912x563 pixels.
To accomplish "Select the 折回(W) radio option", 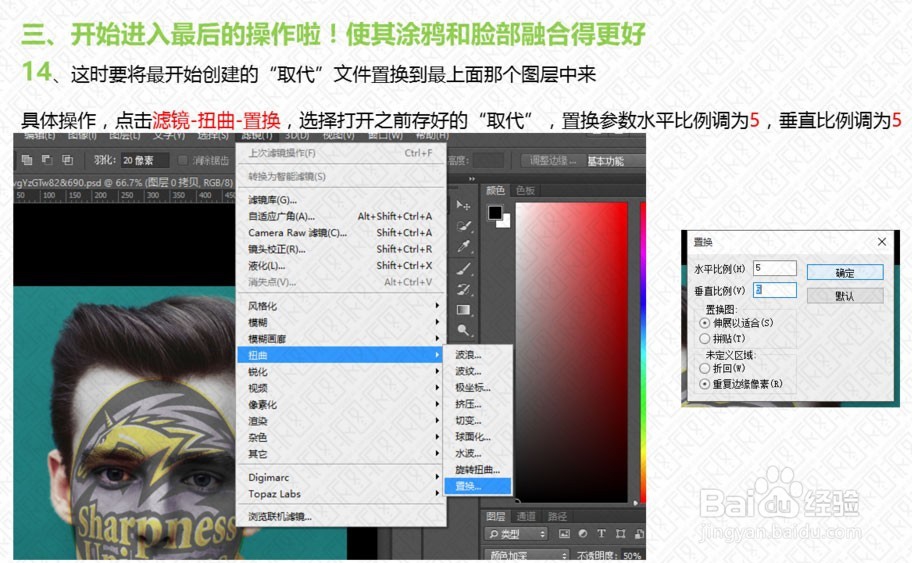I will (704, 368).
